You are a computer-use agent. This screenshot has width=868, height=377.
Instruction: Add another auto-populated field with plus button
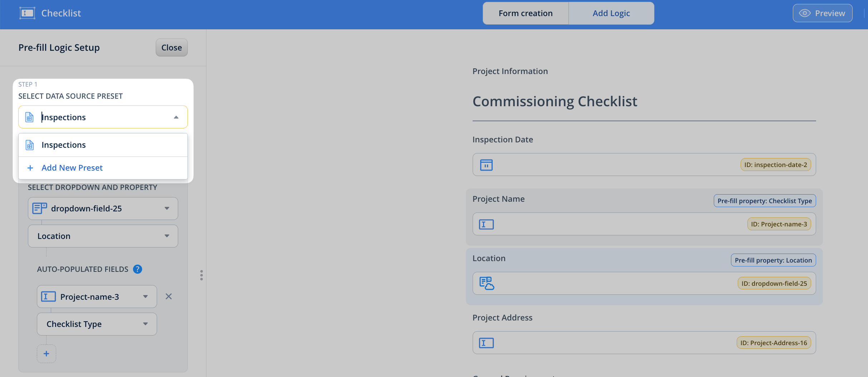(x=47, y=354)
